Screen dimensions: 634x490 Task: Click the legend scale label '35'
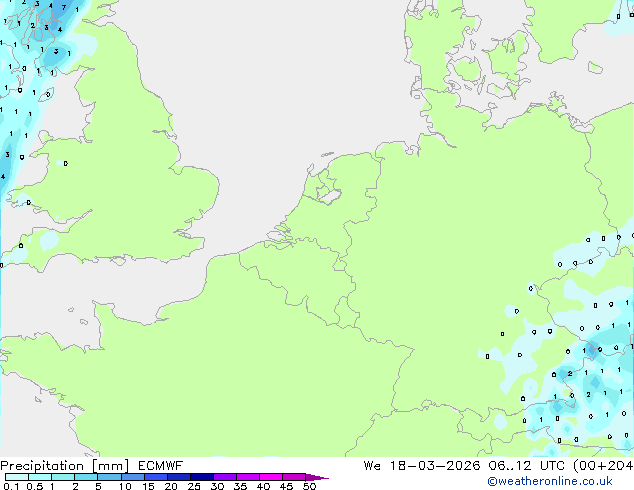240,486
